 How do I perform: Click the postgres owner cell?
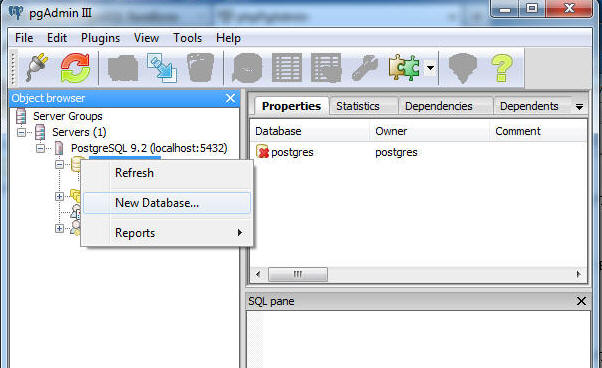tap(396, 152)
